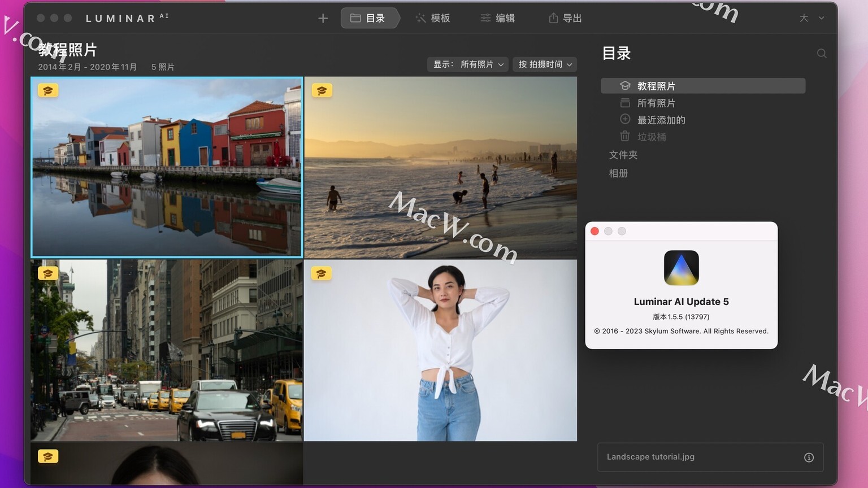The width and height of the screenshot is (868, 488).
Task: Click the 文件夹 folders section
Action: 623,155
